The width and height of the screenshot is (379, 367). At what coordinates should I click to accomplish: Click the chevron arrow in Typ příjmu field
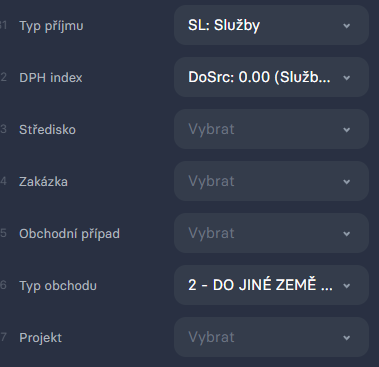[347, 26]
